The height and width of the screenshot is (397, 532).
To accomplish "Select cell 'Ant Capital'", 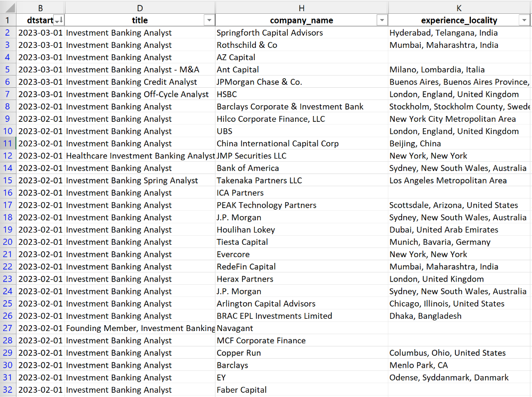I will (x=301, y=70).
